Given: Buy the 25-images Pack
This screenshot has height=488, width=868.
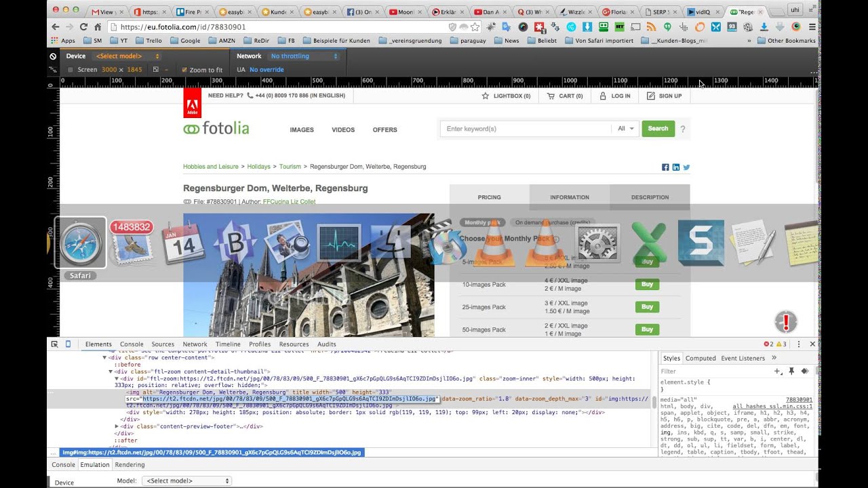Looking at the screenshot, I should [647, 306].
